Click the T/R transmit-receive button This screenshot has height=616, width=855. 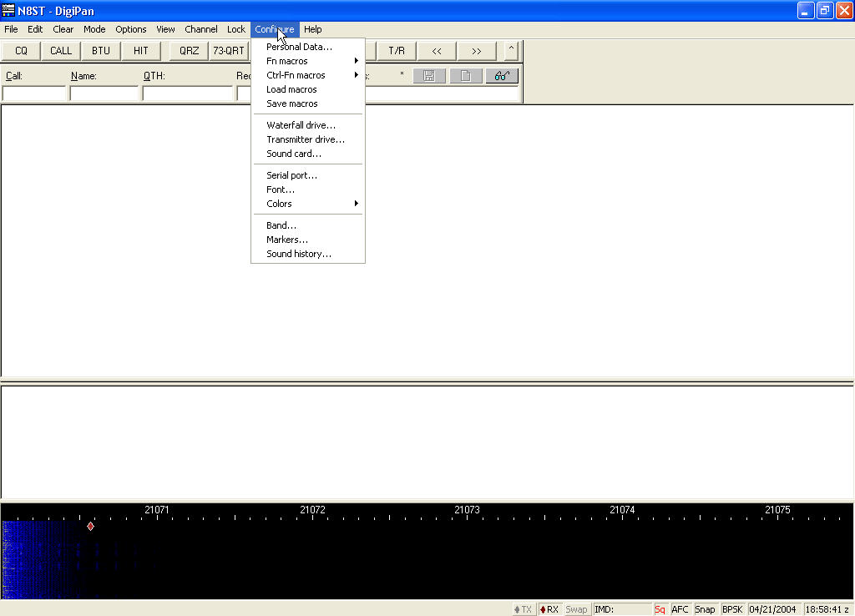tap(397, 51)
